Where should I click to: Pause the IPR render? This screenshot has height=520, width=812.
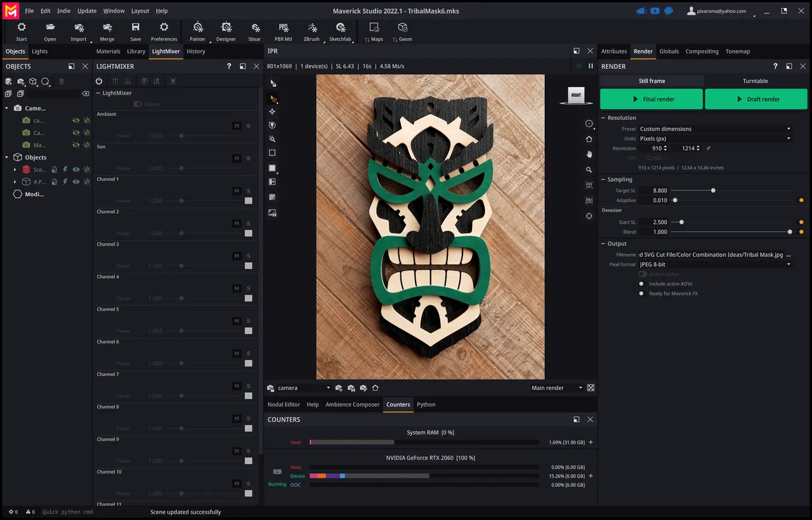[x=591, y=66]
